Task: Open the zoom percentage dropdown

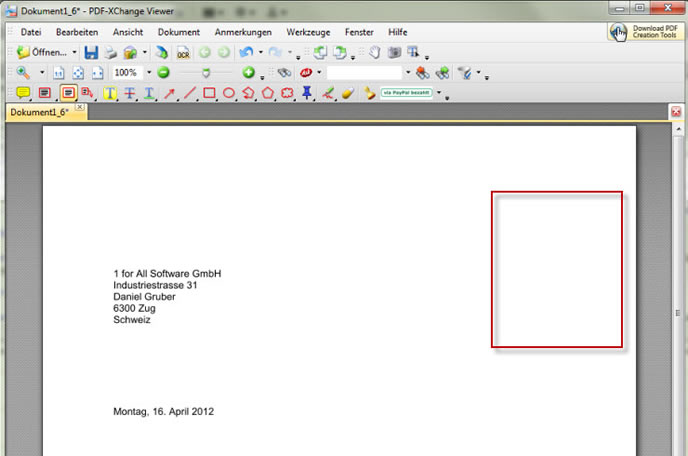Action: pos(148,73)
